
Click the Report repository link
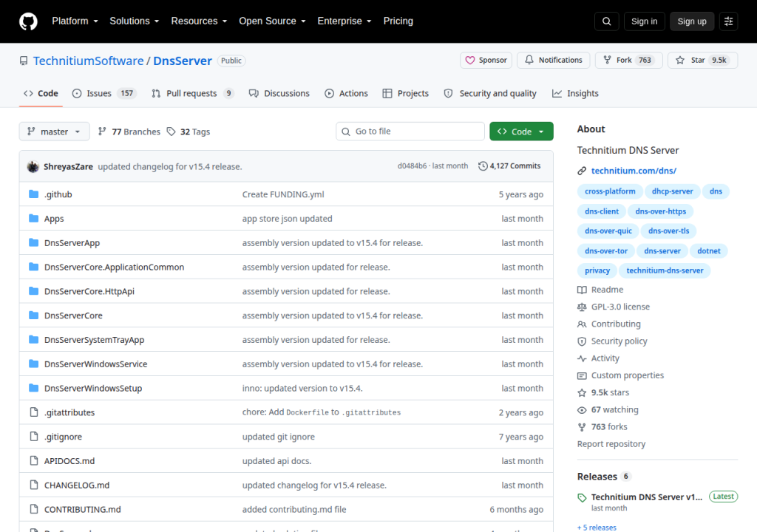(x=611, y=444)
